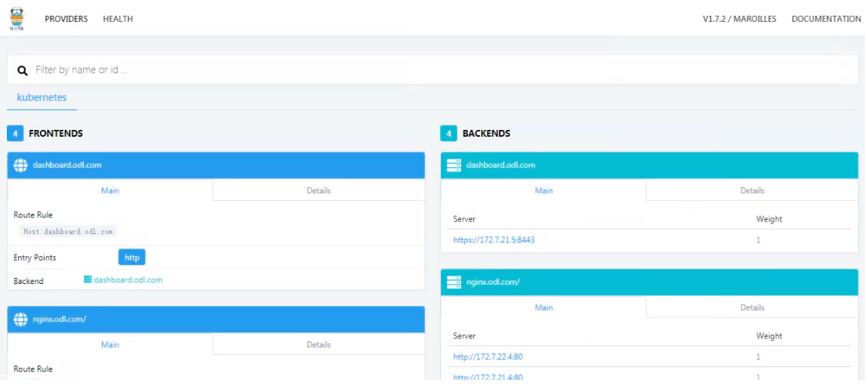Click the search magnifier icon
Viewport: 868px width, 389px height.
[22, 70]
